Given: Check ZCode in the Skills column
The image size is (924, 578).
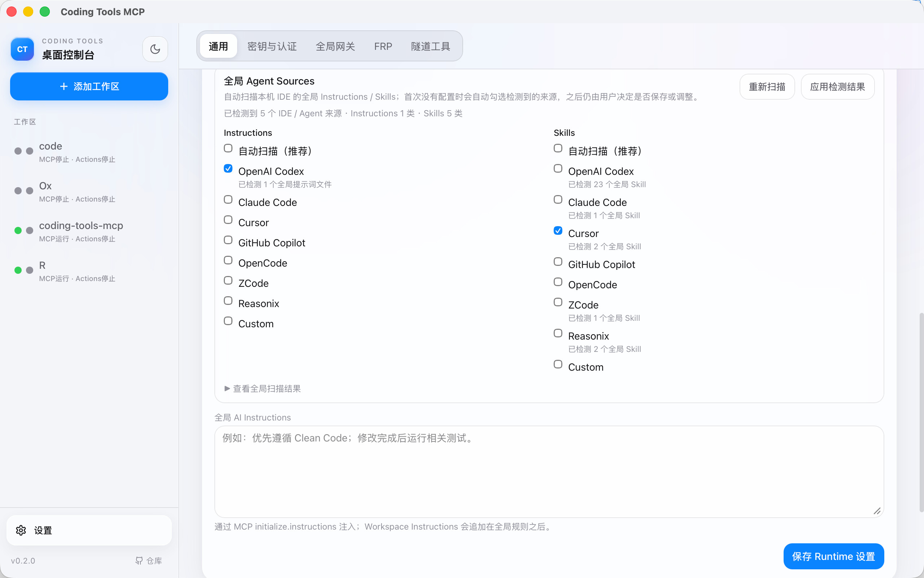Looking at the screenshot, I should coord(558,302).
